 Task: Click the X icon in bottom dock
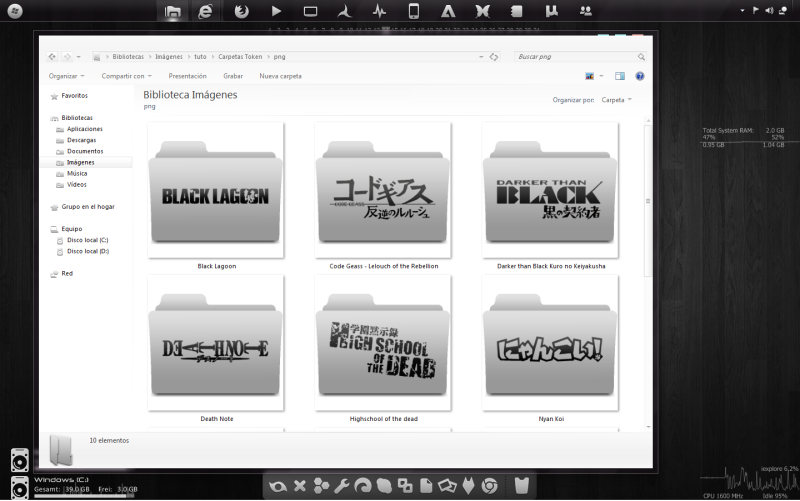pyautogui.click(x=300, y=486)
